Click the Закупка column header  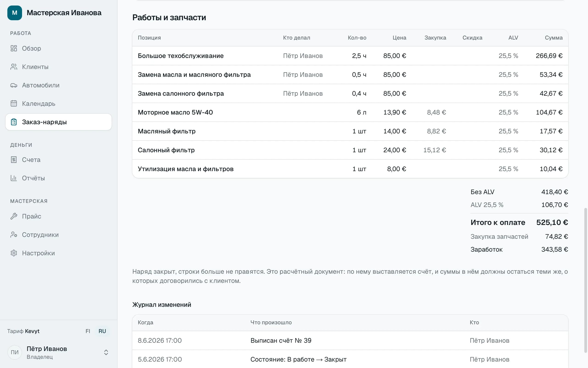tap(435, 38)
